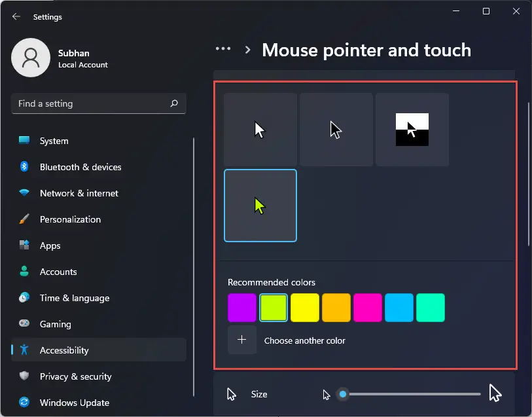Screen dimensions: 532x417
Task: Select the inverted mouse pointer style
Action: [x=412, y=130]
